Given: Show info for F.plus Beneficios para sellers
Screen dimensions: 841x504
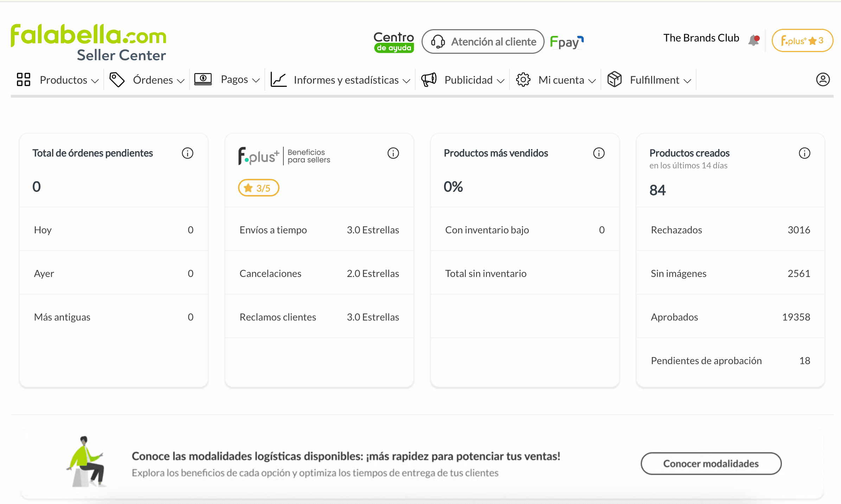Looking at the screenshot, I should point(393,153).
